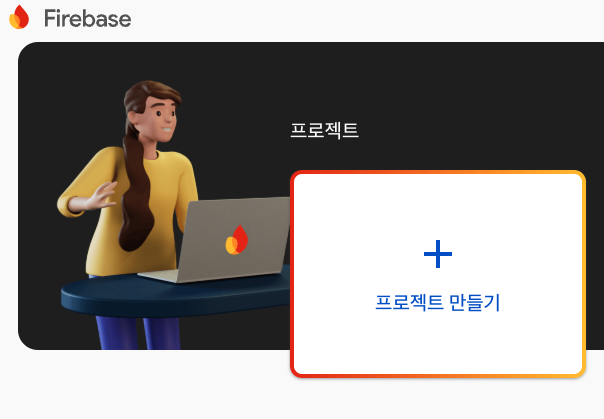Click the white space below 프로젝트 만들기 text
The width and height of the screenshot is (604, 419).
tap(438, 343)
